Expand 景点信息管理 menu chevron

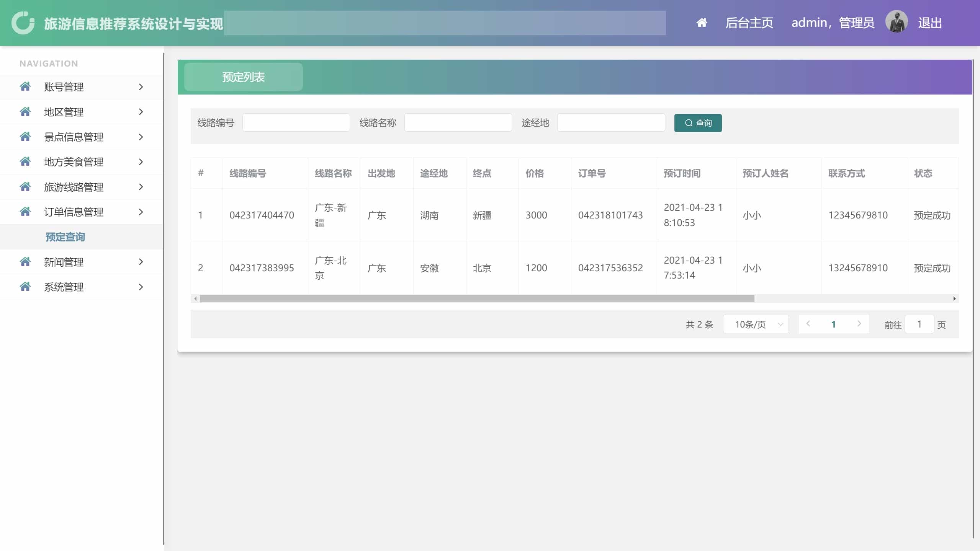pyautogui.click(x=141, y=137)
